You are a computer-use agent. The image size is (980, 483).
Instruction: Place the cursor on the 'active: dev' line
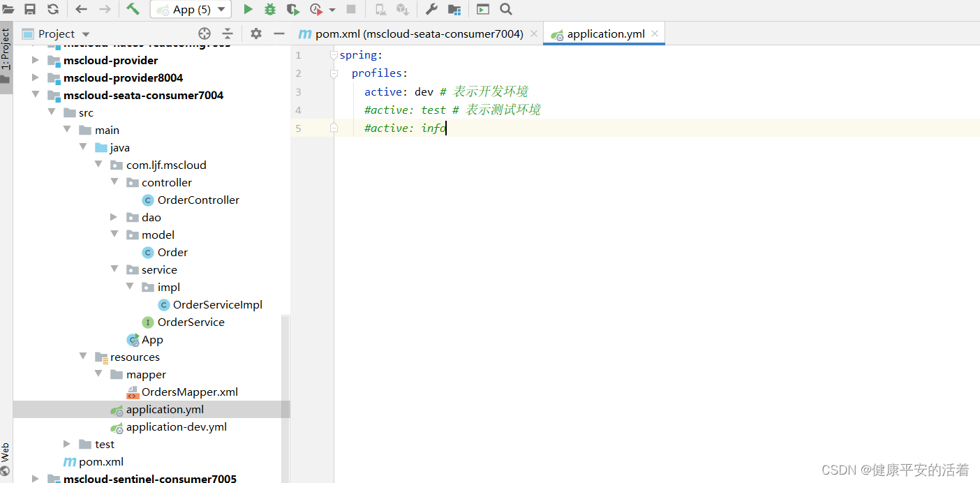[x=446, y=91]
